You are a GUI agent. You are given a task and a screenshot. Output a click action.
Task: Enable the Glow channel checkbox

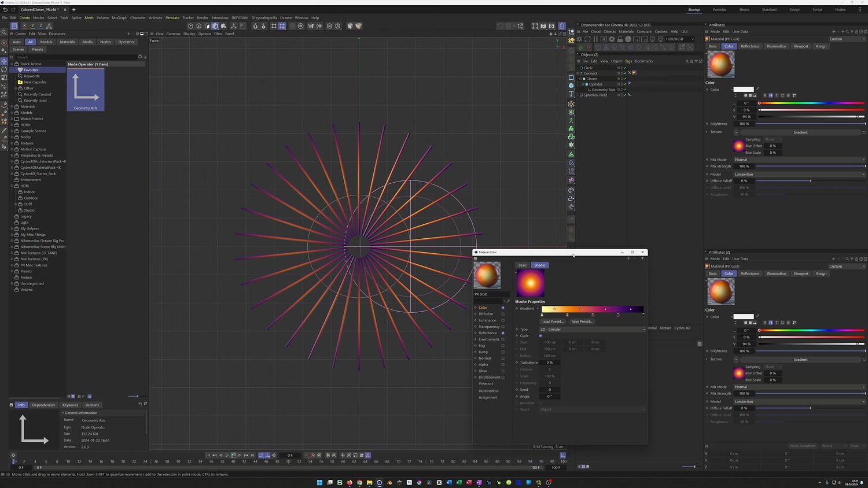point(503,371)
